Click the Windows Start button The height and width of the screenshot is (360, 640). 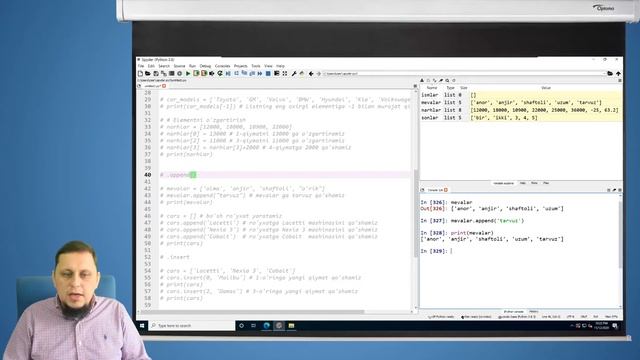coord(142,326)
